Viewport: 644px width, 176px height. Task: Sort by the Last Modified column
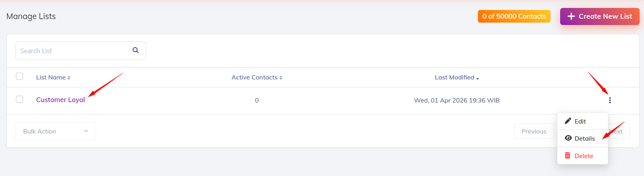[454, 77]
